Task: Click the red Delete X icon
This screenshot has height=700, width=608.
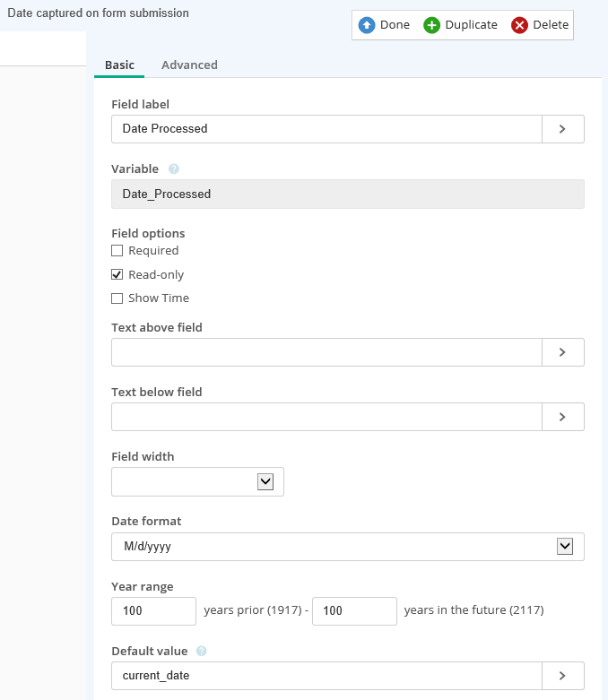Action: pyautogui.click(x=520, y=25)
